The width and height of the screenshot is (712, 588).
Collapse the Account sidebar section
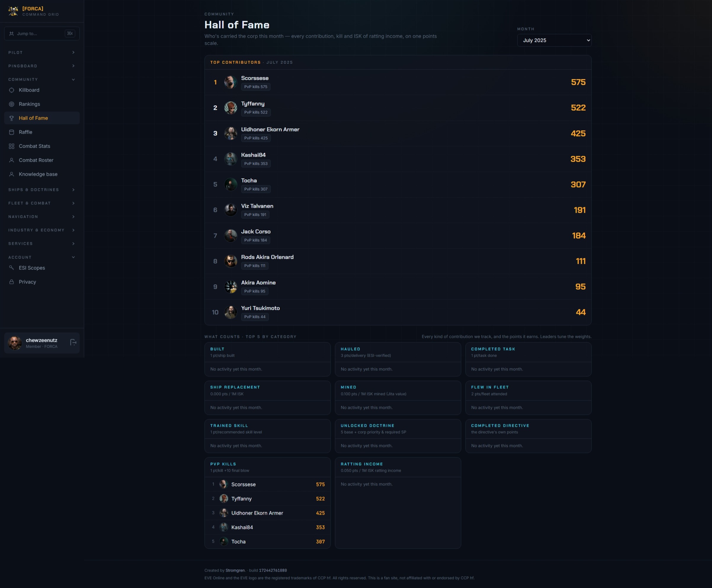pyautogui.click(x=42, y=257)
